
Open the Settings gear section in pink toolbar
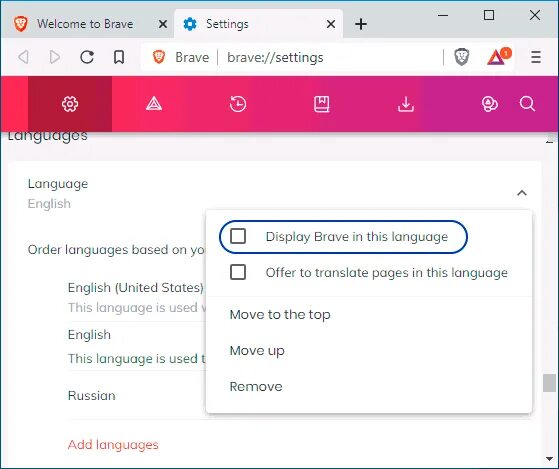[70, 104]
